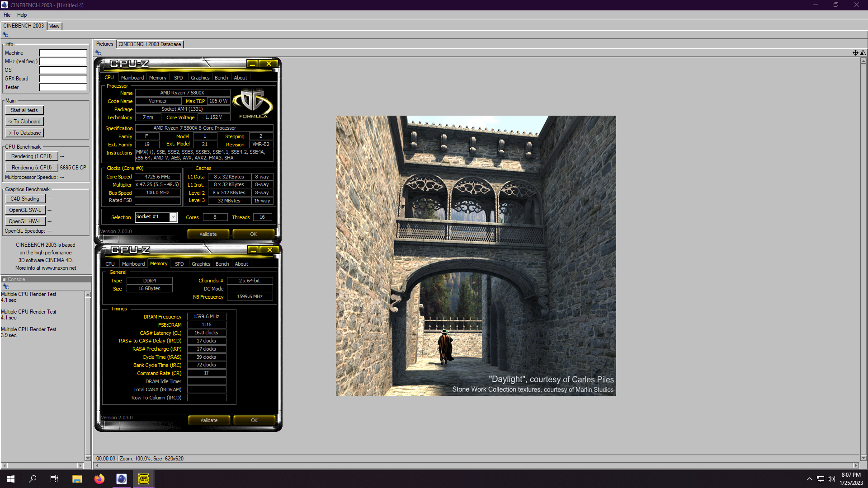This screenshot has width=868, height=488.
Task: Open the Mainboard tab in upper CPU-Z
Action: pyautogui.click(x=132, y=78)
